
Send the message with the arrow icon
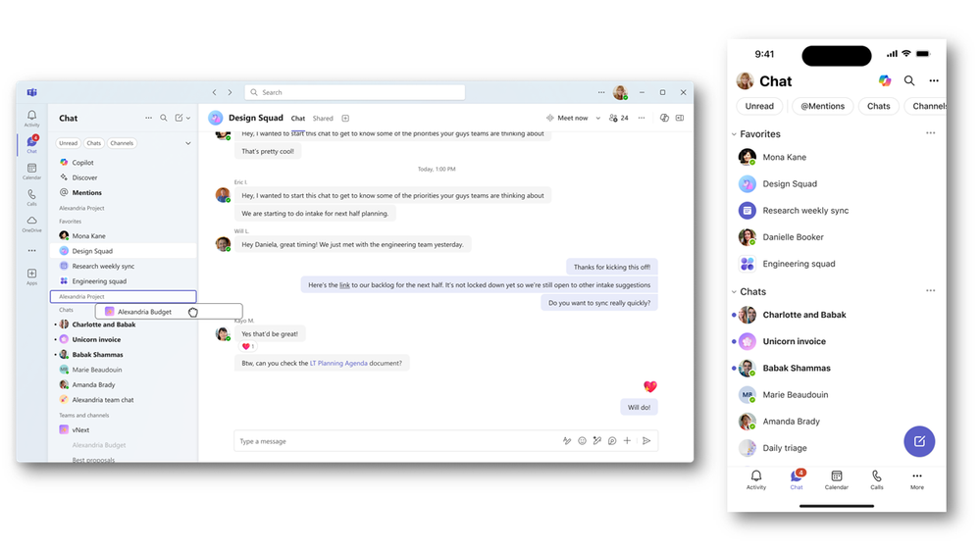pyautogui.click(x=646, y=441)
